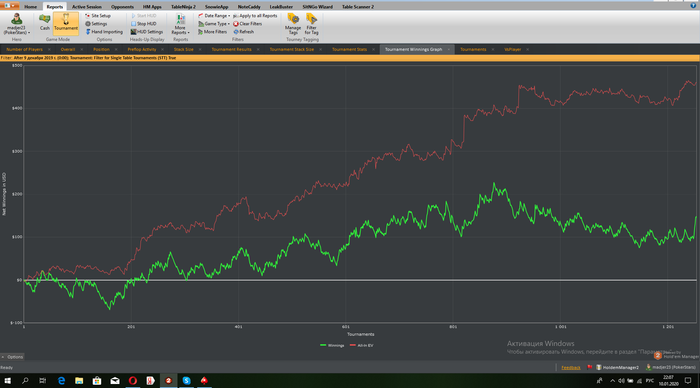Switch to the Tournament Stack Size report tab
The height and width of the screenshot is (388, 700).
pos(292,50)
